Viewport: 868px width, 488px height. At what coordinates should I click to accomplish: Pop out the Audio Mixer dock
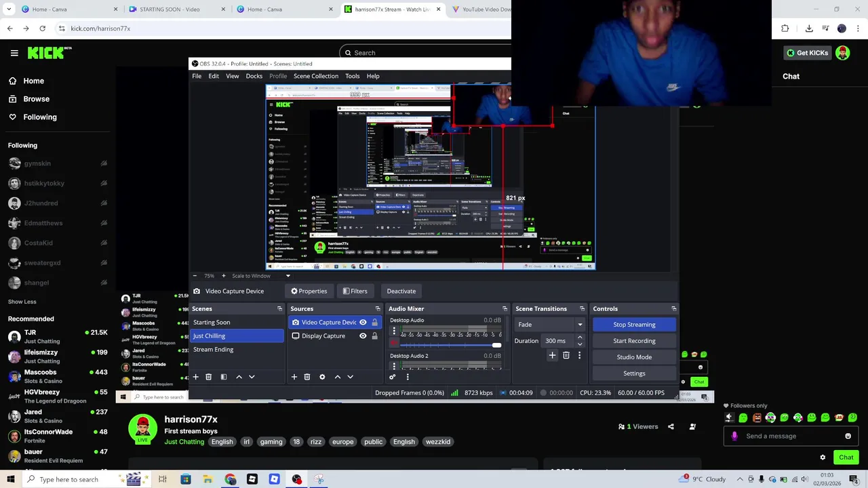pos(505,308)
